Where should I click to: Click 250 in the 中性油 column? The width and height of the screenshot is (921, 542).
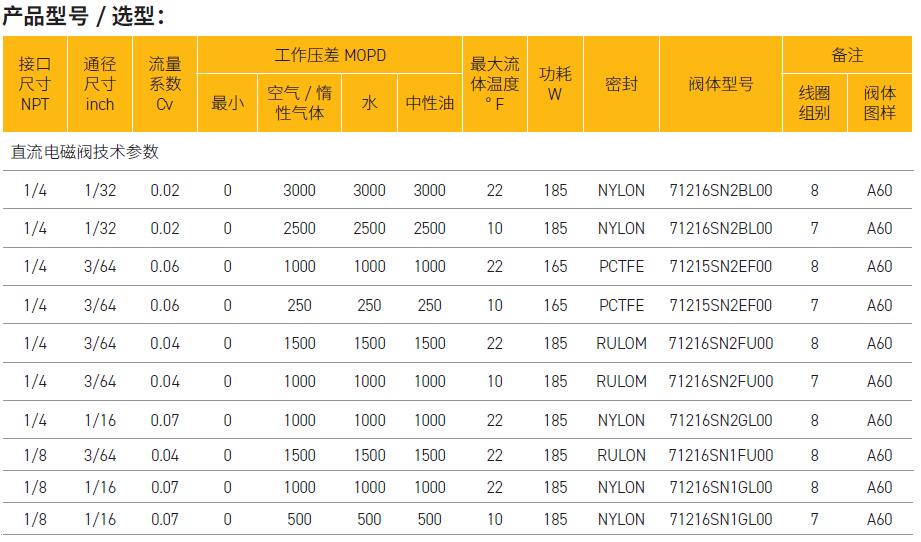tap(430, 305)
